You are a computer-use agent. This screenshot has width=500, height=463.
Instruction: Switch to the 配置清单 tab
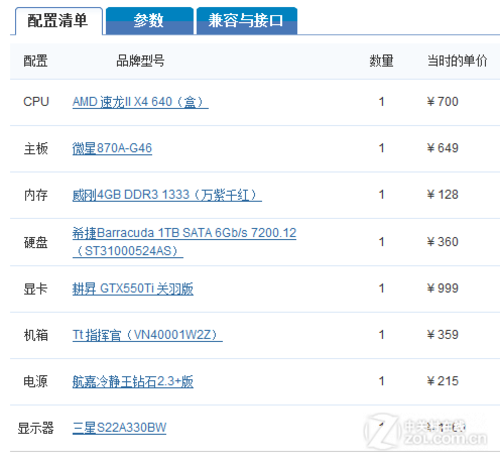tap(59, 21)
